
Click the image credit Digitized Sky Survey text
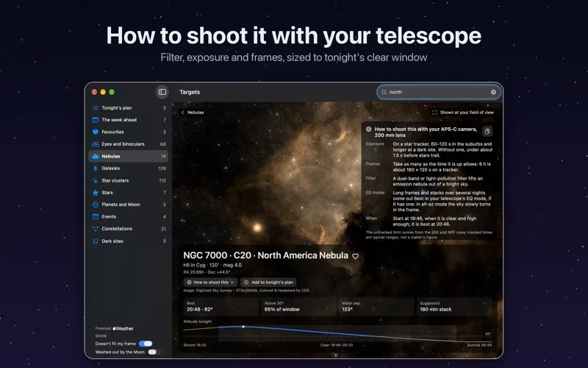pos(246,291)
